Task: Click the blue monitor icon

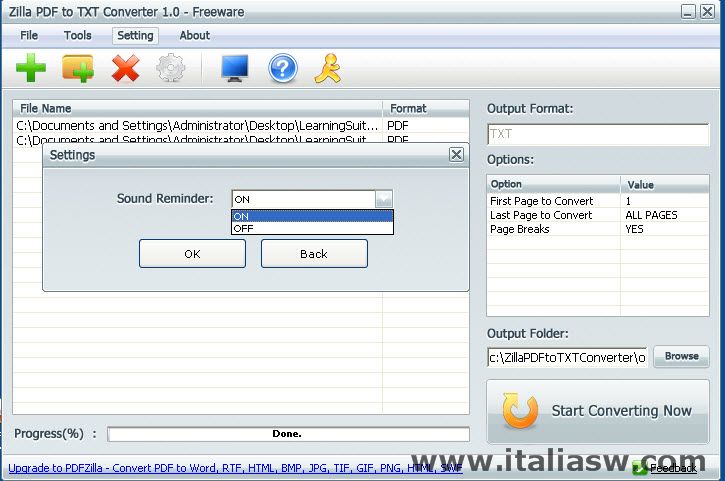Action: (x=235, y=68)
